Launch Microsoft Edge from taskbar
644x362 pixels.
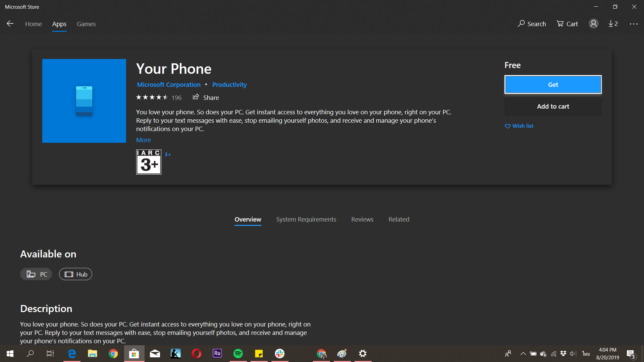(72, 354)
